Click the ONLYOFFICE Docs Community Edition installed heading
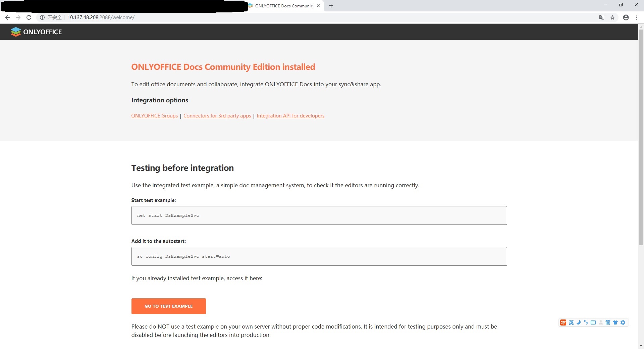Viewport: 644px width, 349px height. (x=223, y=67)
